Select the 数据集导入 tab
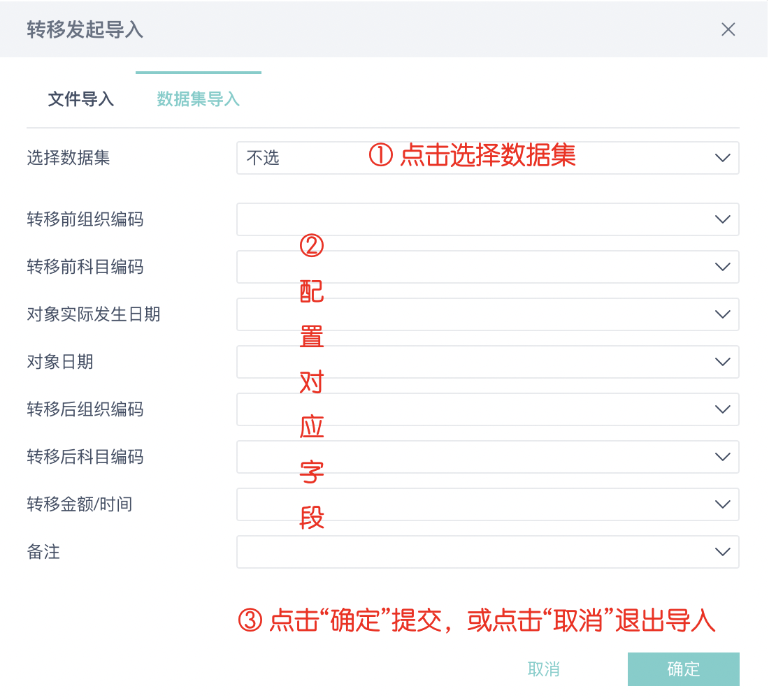 pyautogui.click(x=199, y=99)
